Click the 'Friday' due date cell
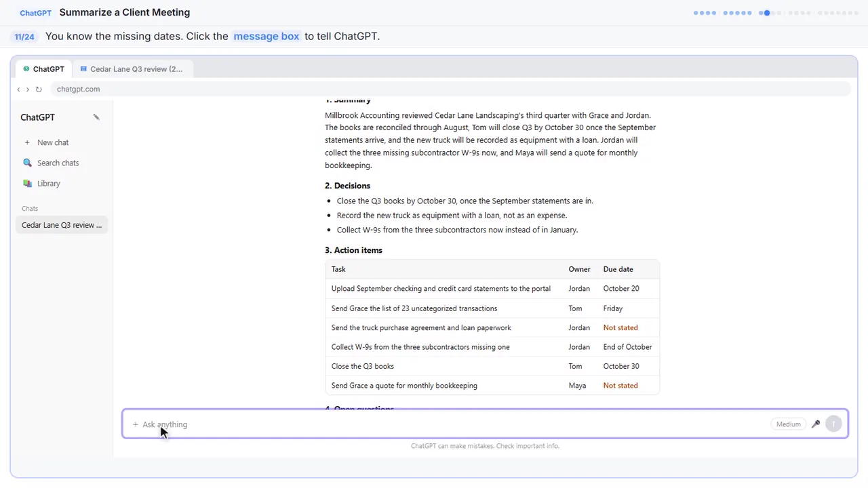This screenshot has width=868, height=488. pyautogui.click(x=613, y=308)
